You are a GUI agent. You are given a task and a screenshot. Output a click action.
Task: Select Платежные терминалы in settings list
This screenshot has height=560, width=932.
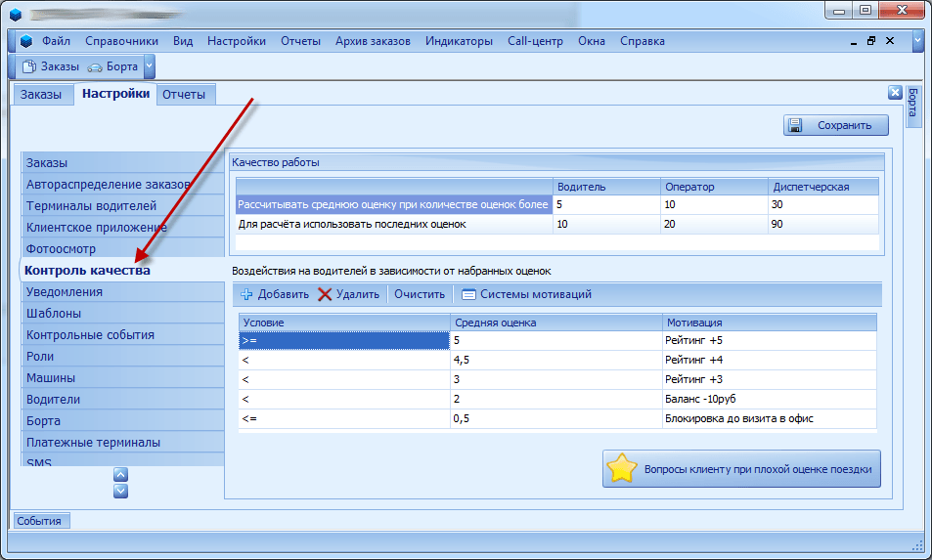click(x=123, y=442)
